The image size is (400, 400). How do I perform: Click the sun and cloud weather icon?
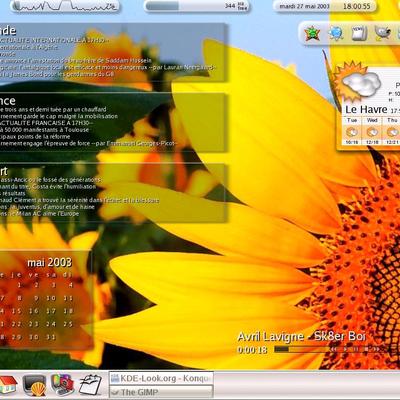358,82
